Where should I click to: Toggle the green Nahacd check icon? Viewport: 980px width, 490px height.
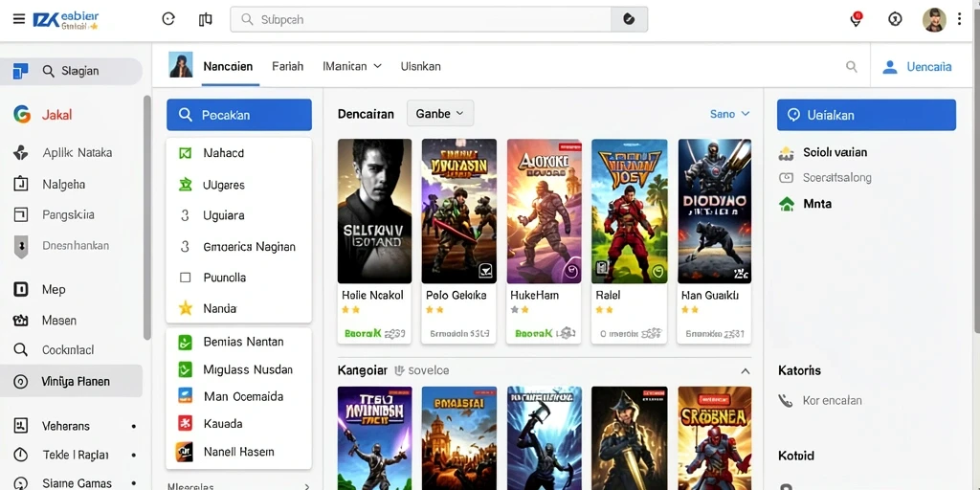[x=185, y=153]
